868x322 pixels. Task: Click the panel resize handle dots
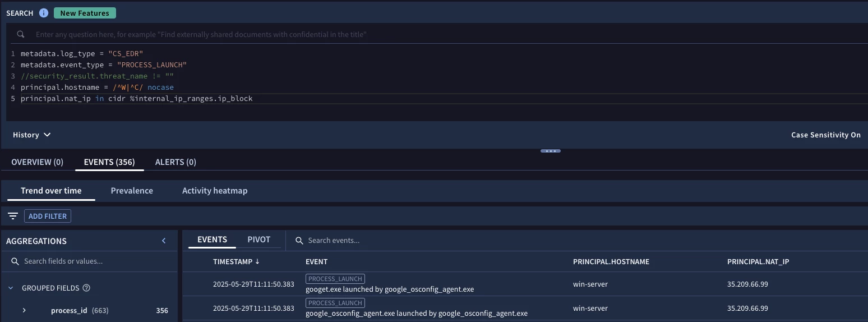click(x=550, y=151)
